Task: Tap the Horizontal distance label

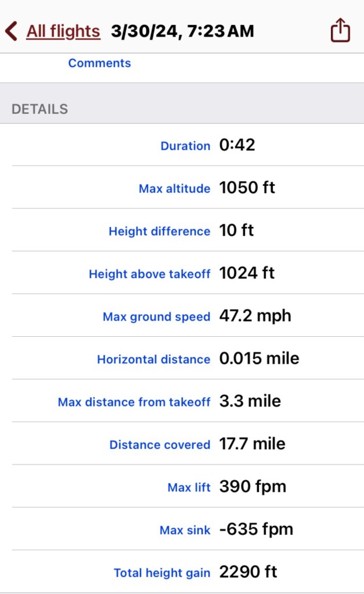Action: coord(153,359)
